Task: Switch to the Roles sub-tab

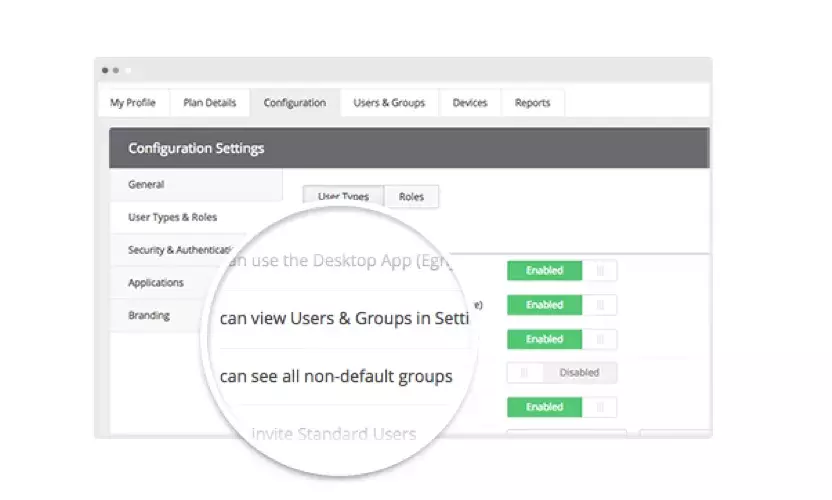Action: pyautogui.click(x=411, y=196)
